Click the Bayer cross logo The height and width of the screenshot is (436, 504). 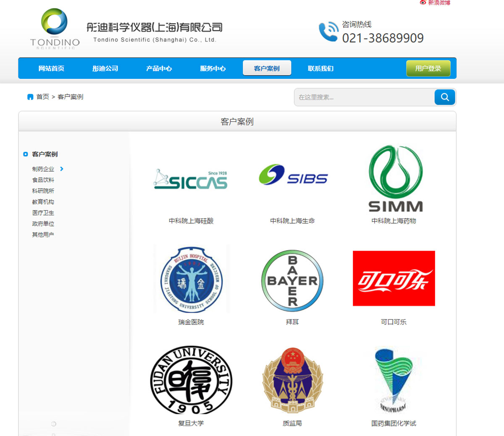292,278
